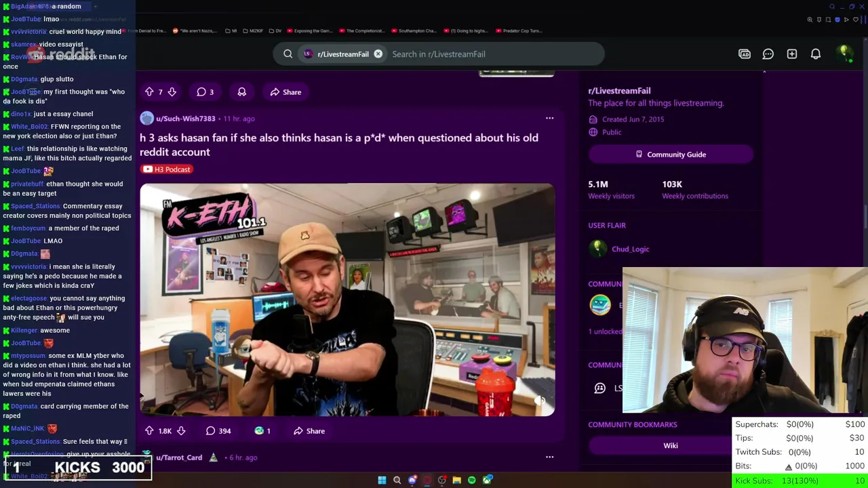The height and width of the screenshot is (488, 868).
Task: Click the moderator message icon in sidebar
Action: tap(599, 388)
